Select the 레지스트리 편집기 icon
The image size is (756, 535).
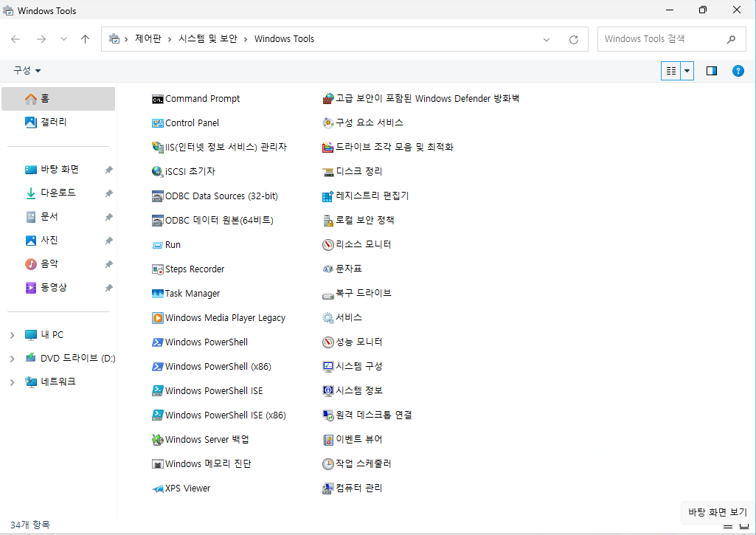(x=328, y=196)
